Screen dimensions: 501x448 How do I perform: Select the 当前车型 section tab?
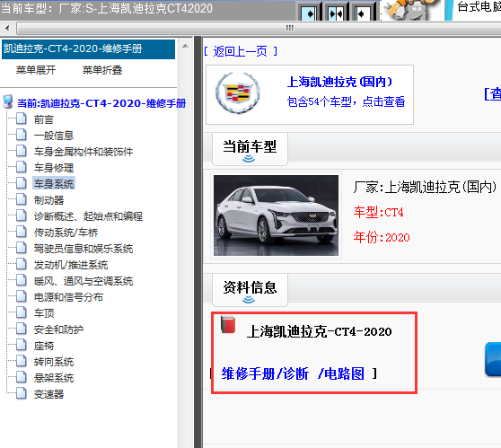pos(250,149)
